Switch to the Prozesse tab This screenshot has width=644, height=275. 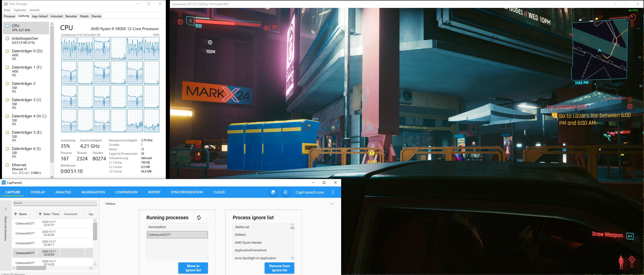pos(10,16)
